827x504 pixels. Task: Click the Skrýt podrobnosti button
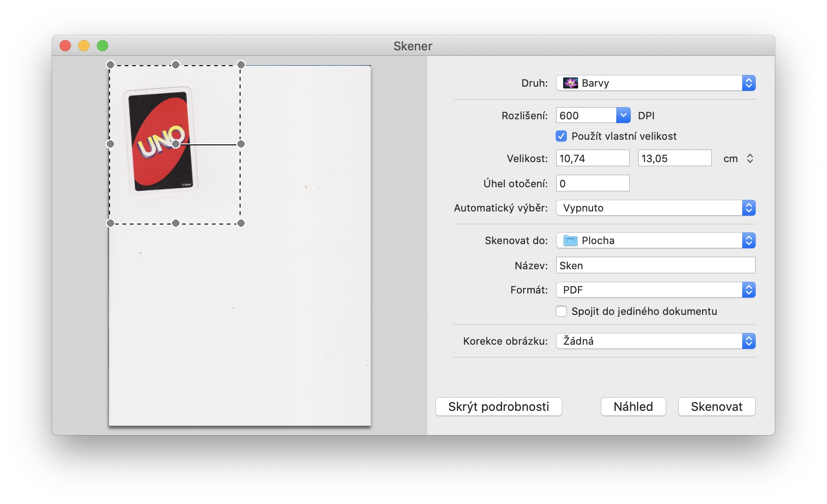[498, 407]
